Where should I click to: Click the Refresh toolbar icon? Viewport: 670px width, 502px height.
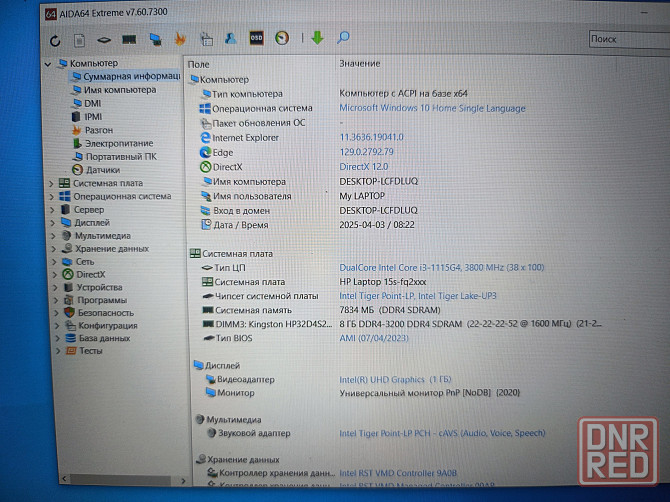click(55, 41)
